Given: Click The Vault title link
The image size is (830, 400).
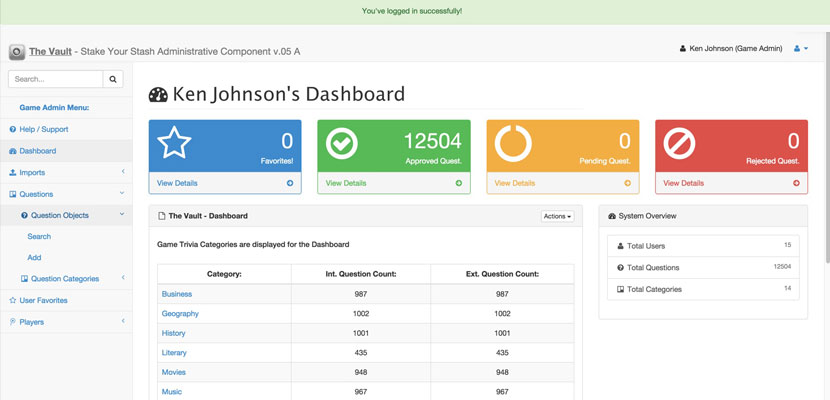Looking at the screenshot, I should pos(50,51).
